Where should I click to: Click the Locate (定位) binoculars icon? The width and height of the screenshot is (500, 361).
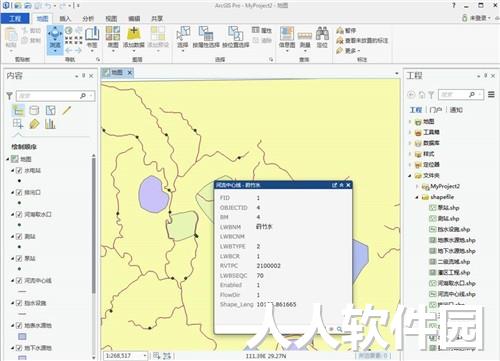coord(322,37)
